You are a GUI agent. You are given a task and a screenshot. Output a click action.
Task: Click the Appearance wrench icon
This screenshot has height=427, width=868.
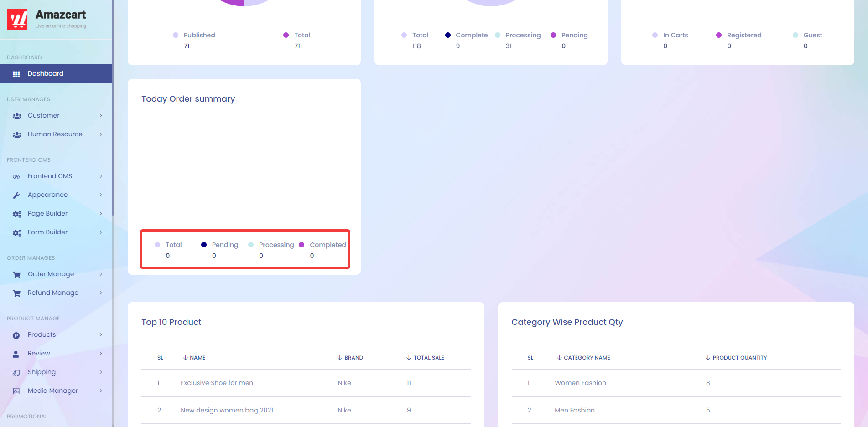click(x=16, y=195)
